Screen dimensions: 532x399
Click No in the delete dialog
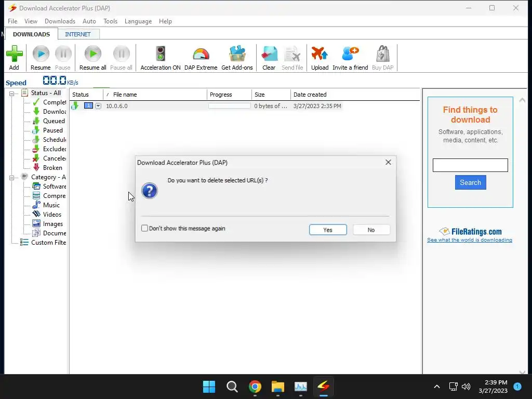(371, 230)
